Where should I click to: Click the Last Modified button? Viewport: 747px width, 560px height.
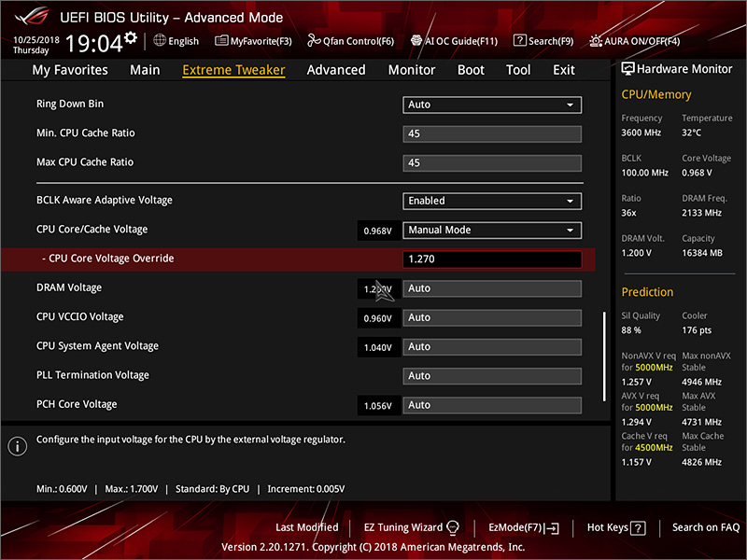(x=306, y=527)
